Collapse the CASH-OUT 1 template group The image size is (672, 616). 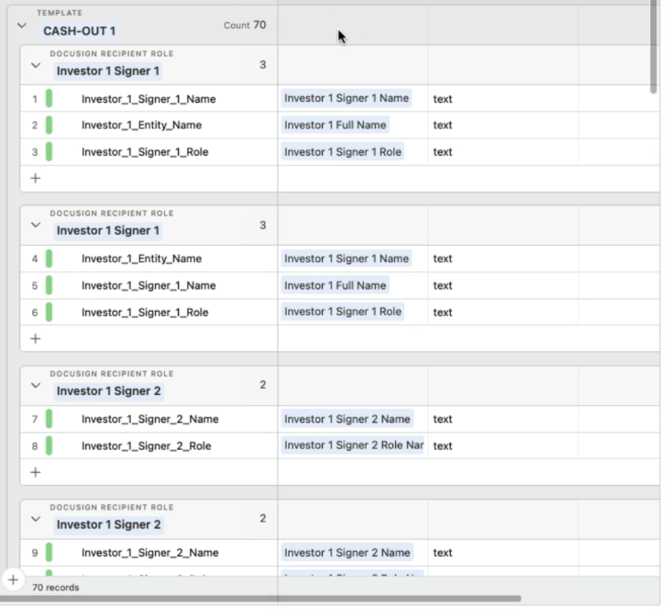click(x=22, y=26)
